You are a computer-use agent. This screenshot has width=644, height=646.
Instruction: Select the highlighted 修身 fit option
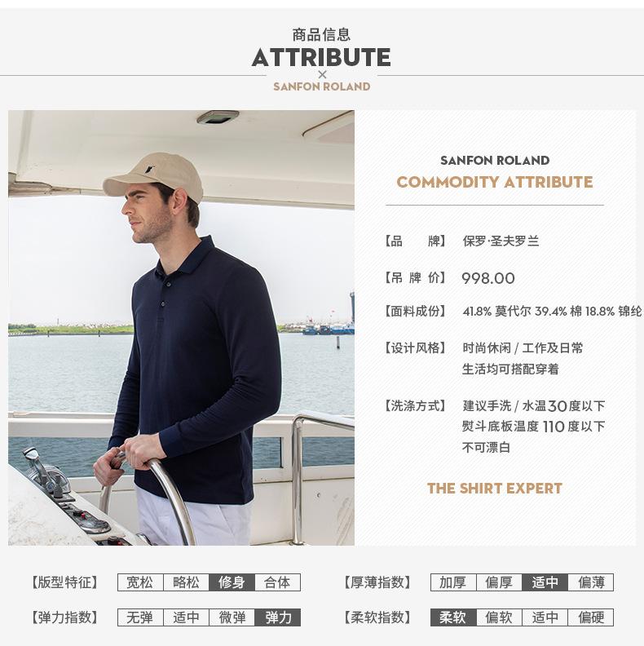232,582
